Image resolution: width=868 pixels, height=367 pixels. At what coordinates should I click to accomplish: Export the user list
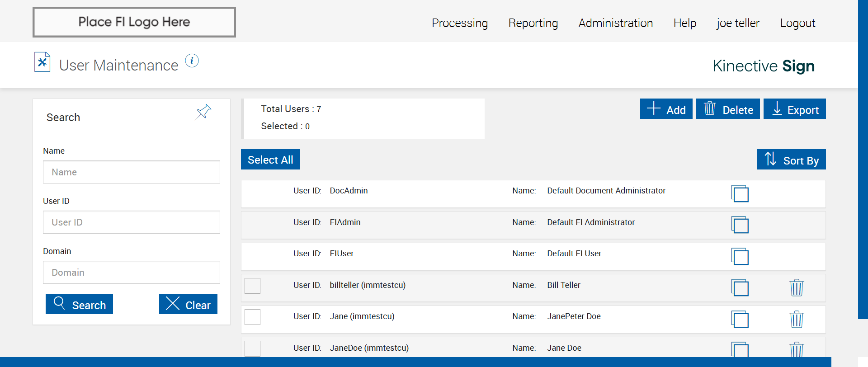tap(794, 109)
